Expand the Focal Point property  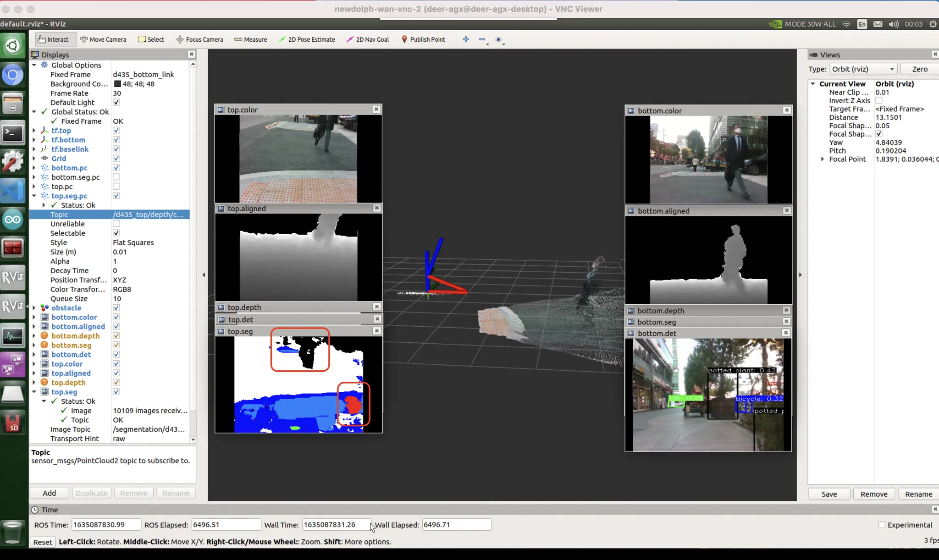point(823,159)
